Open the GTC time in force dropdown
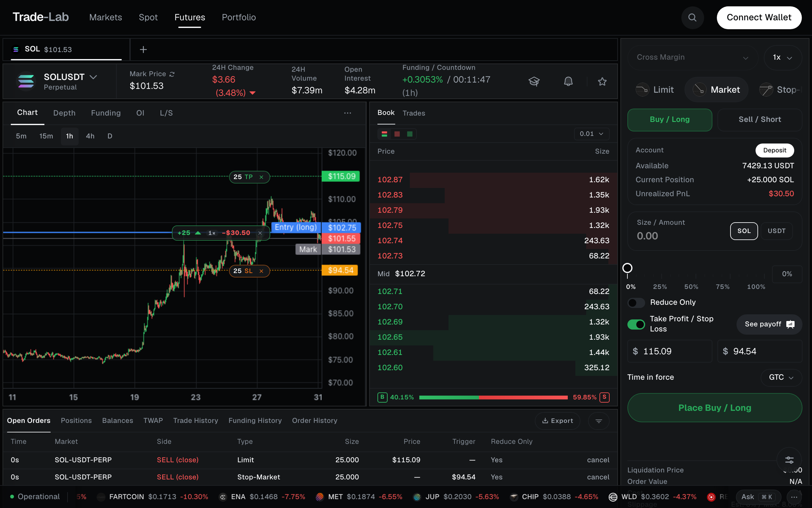This screenshot has height=508, width=812. [x=781, y=377]
